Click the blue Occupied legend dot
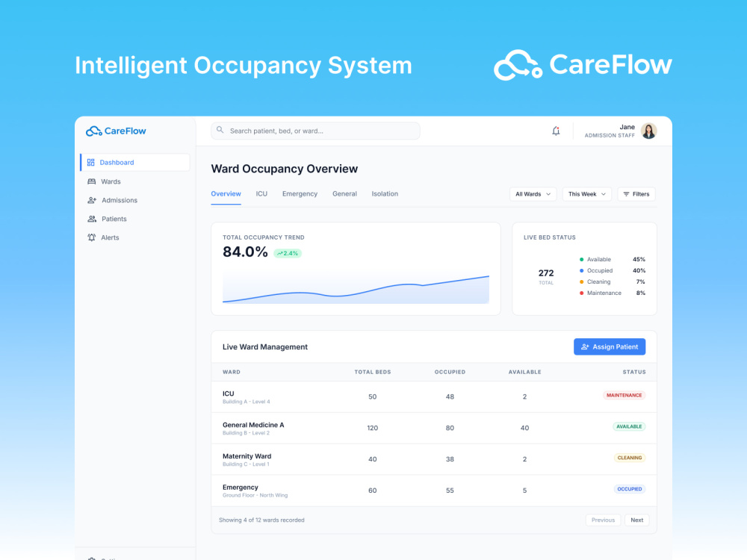 pyautogui.click(x=581, y=271)
